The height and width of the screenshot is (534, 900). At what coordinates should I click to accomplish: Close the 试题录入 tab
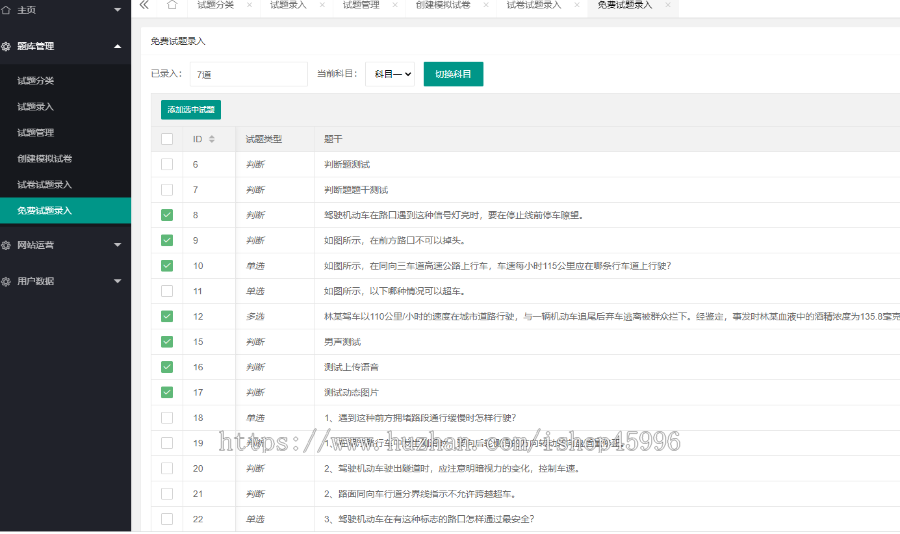(322, 5)
